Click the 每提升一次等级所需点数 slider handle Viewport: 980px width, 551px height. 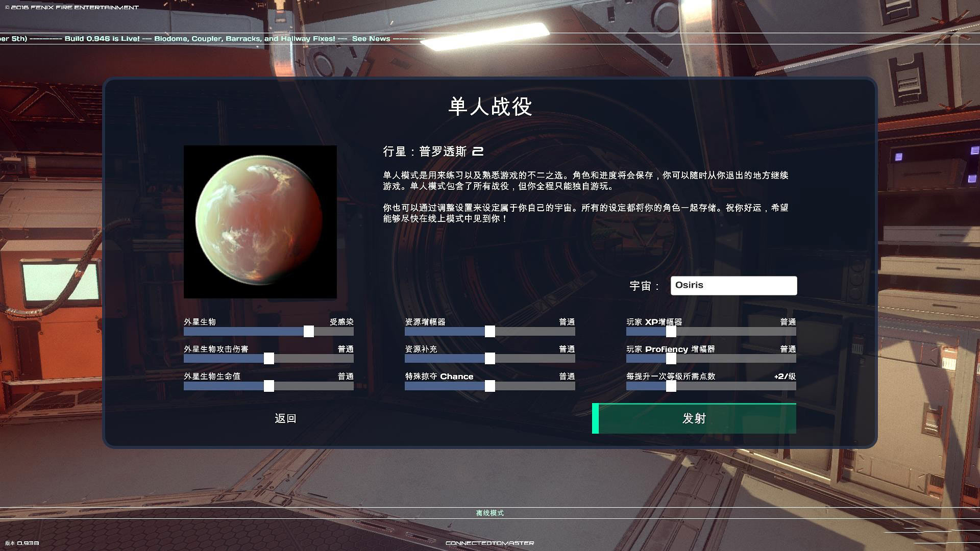coord(671,386)
